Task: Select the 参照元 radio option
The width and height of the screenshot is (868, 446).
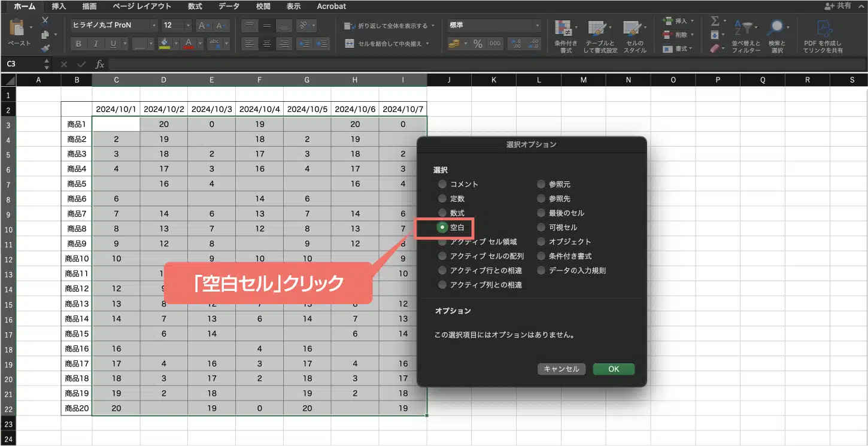Action: click(x=541, y=184)
